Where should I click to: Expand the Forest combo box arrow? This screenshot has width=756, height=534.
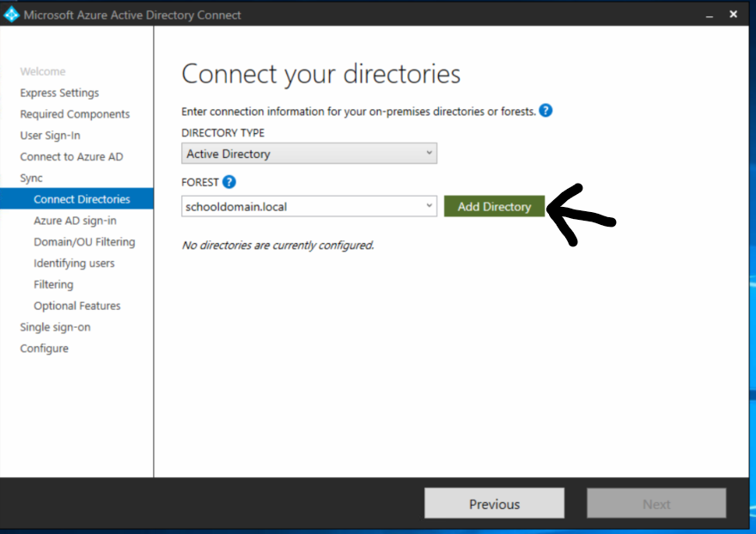[x=429, y=206]
